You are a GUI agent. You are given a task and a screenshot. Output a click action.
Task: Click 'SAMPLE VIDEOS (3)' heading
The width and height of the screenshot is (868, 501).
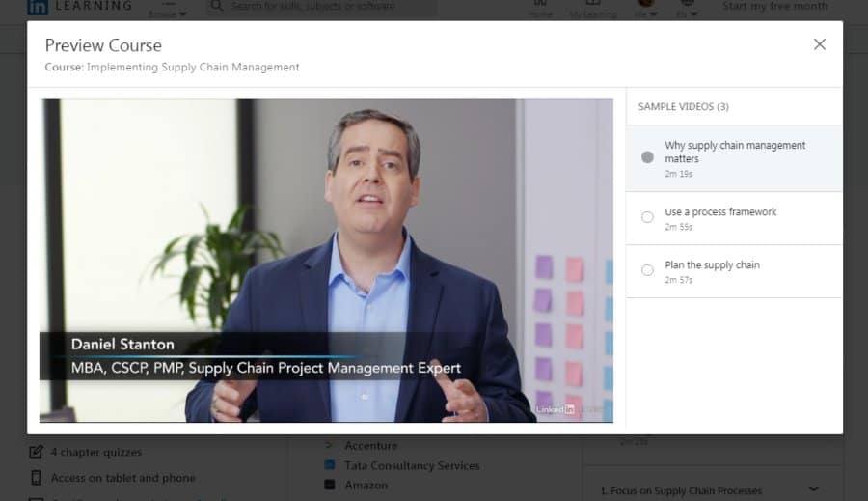click(683, 106)
